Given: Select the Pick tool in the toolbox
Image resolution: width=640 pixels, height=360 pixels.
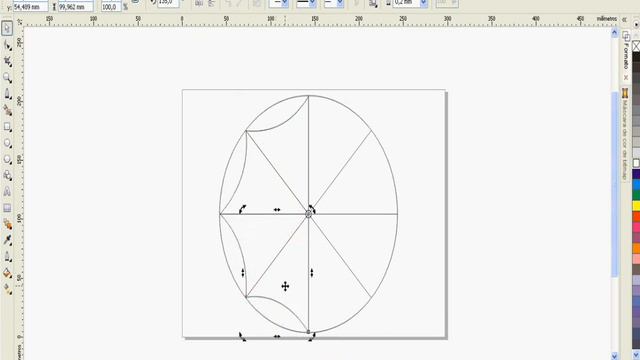Looking at the screenshot, I should click(x=7, y=28).
